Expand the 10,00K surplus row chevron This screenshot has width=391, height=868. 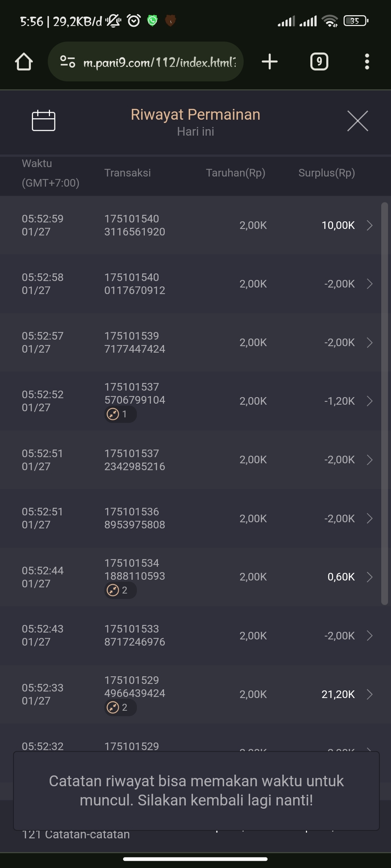click(370, 225)
